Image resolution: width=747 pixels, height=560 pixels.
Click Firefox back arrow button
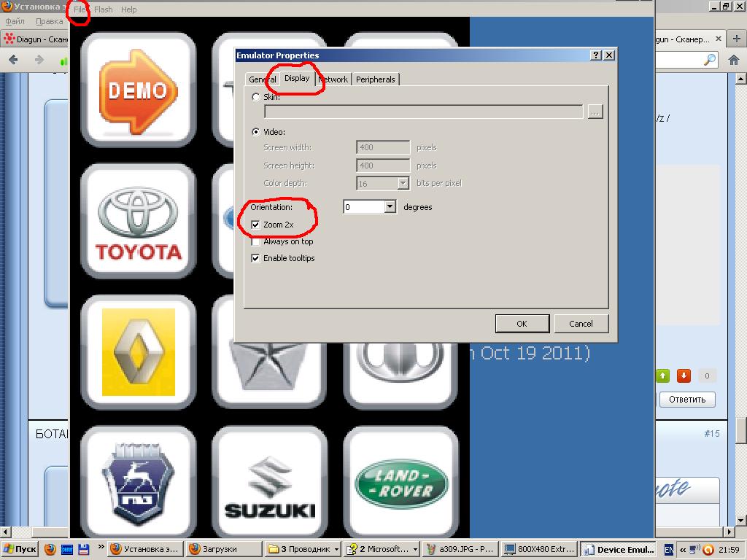13,60
